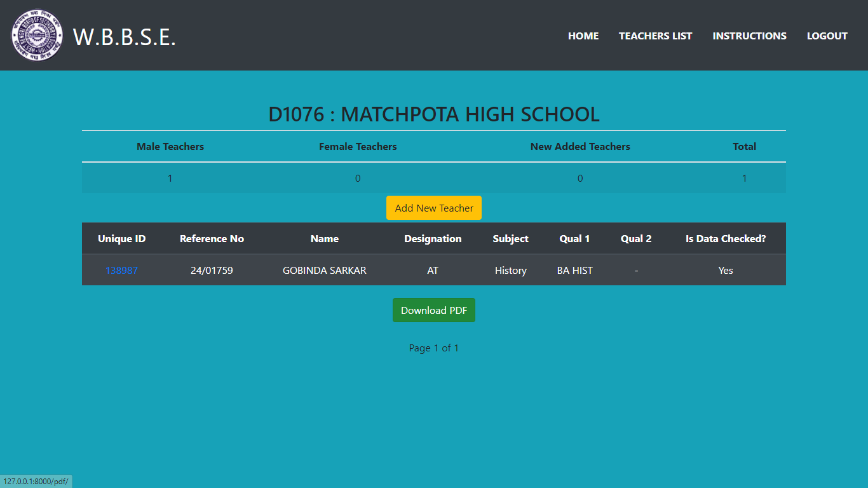Click the green Download PDF button
Image resolution: width=868 pixels, height=488 pixels.
(x=433, y=310)
